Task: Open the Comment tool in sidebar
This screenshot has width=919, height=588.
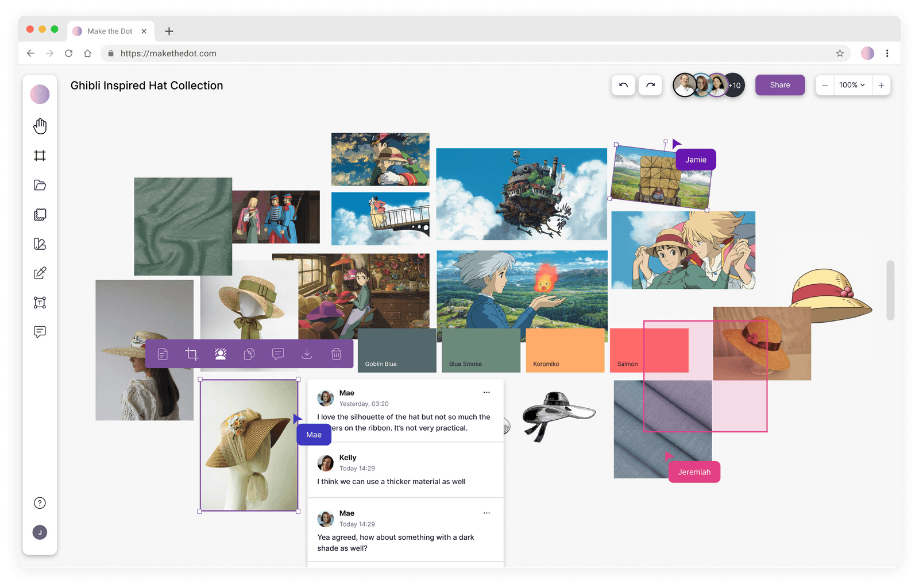Action: (40, 332)
